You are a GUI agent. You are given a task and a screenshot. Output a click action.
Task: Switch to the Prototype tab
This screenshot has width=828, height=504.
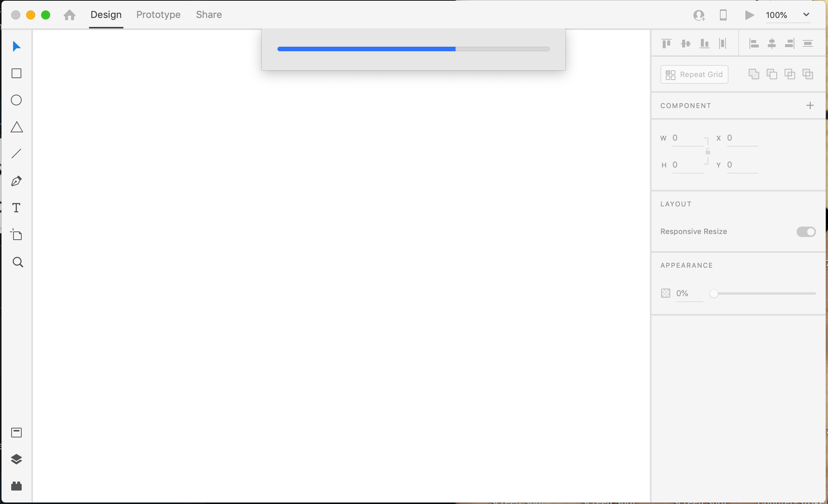[x=158, y=15]
